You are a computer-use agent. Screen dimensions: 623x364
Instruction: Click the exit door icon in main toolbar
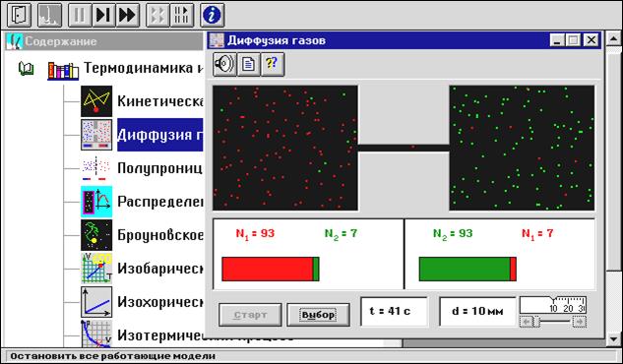(x=19, y=15)
